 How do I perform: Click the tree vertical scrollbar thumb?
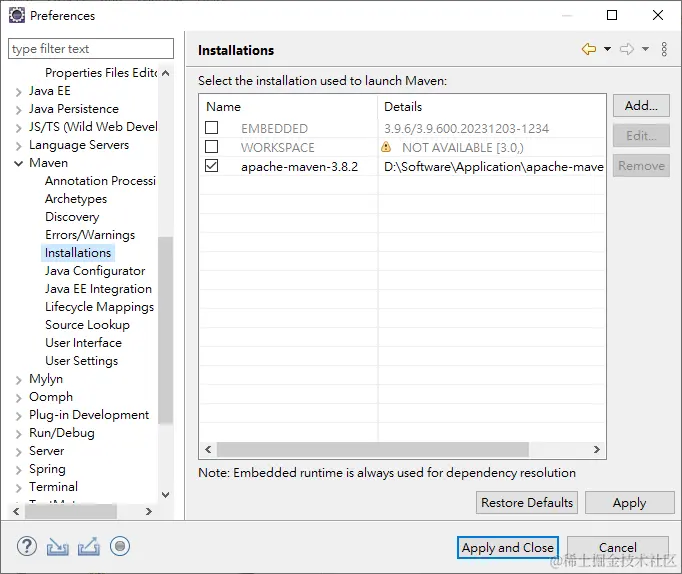(165, 330)
